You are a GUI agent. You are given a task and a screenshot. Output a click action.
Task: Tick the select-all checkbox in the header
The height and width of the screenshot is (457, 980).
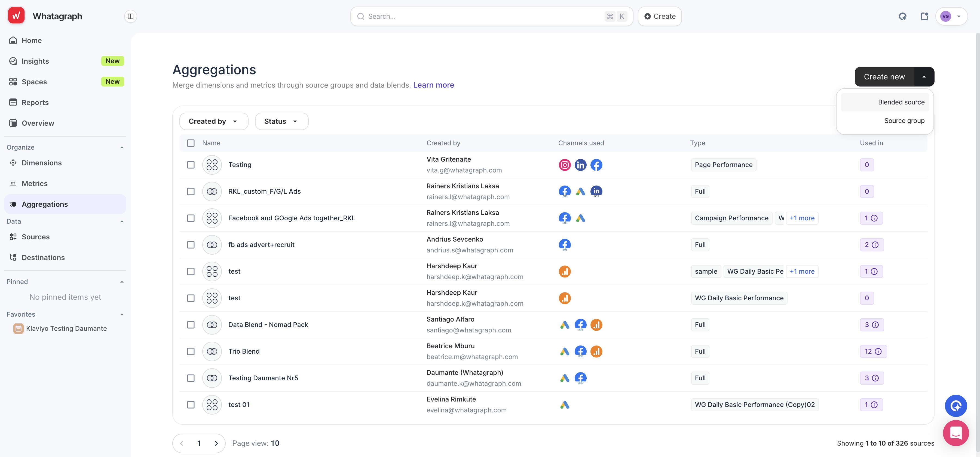(x=191, y=143)
